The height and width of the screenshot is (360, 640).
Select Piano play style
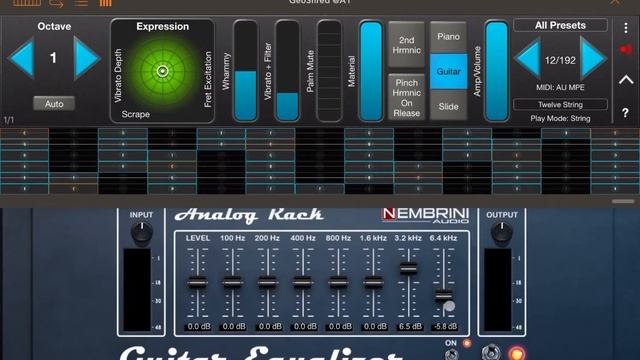pyautogui.click(x=448, y=37)
